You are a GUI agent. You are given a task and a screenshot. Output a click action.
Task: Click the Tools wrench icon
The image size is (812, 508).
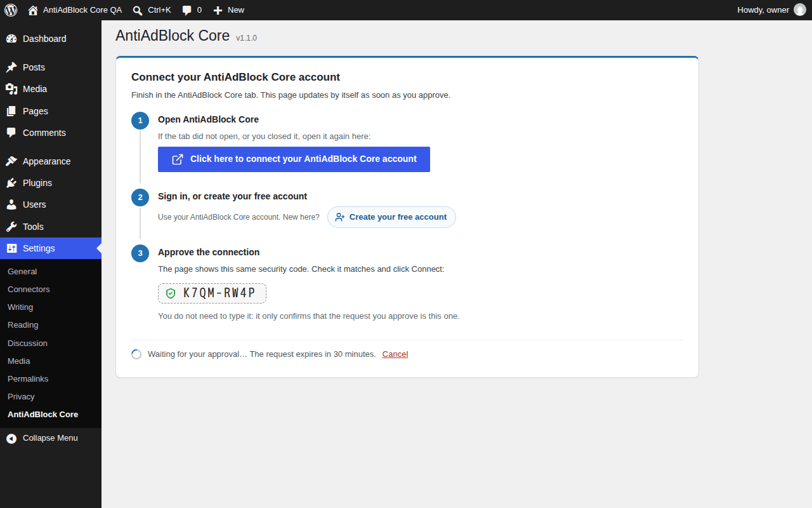tap(11, 227)
